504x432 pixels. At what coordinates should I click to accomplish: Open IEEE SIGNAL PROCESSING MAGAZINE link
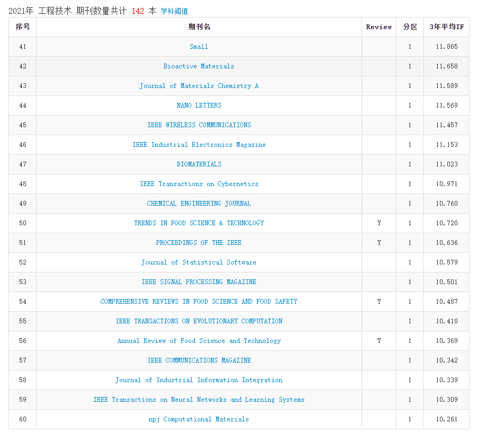[199, 282]
